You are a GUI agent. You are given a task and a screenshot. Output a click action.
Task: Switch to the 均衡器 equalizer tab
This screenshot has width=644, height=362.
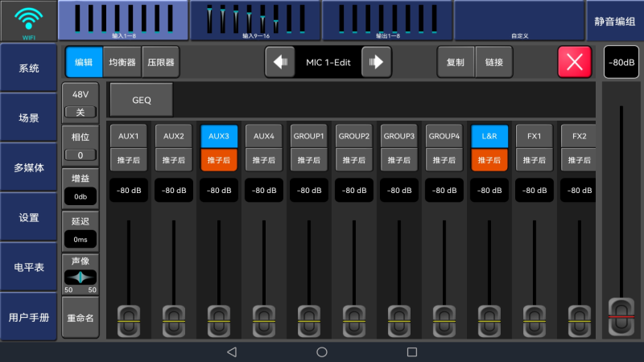[122, 62]
